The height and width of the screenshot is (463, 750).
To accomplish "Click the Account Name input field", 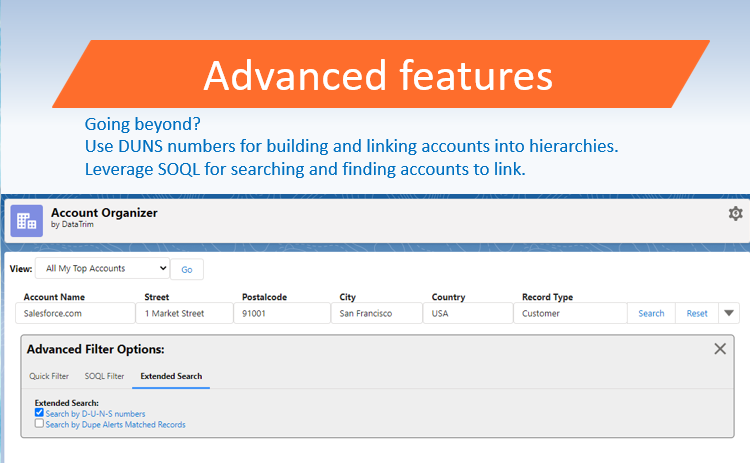I will tap(76, 313).
